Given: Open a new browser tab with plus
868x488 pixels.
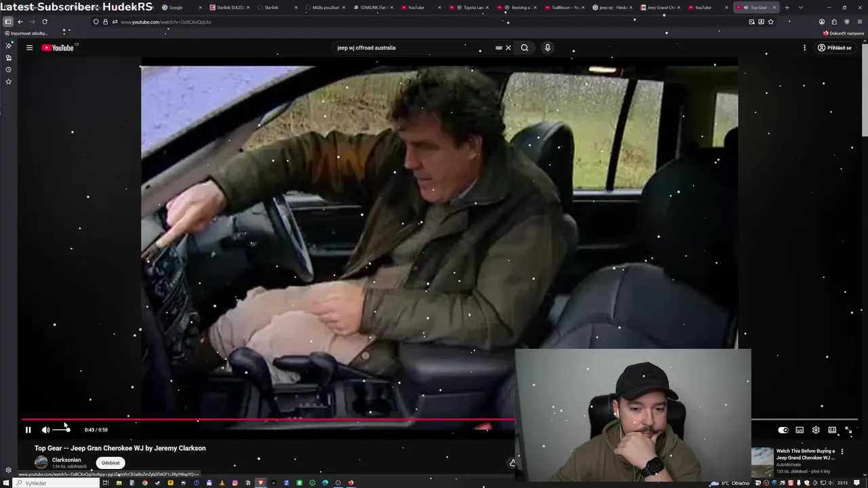Looking at the screenshot, I should 787,7.
